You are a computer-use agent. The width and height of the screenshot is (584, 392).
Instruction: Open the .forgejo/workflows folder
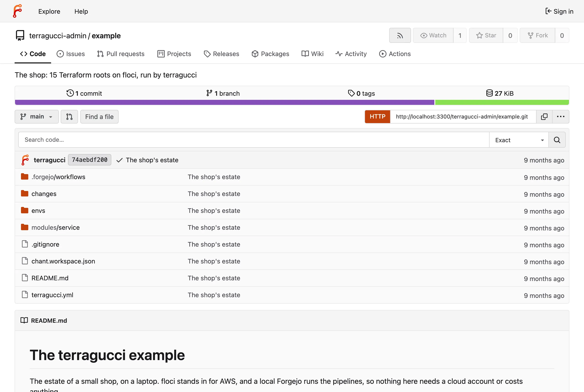tap(58, 177)
